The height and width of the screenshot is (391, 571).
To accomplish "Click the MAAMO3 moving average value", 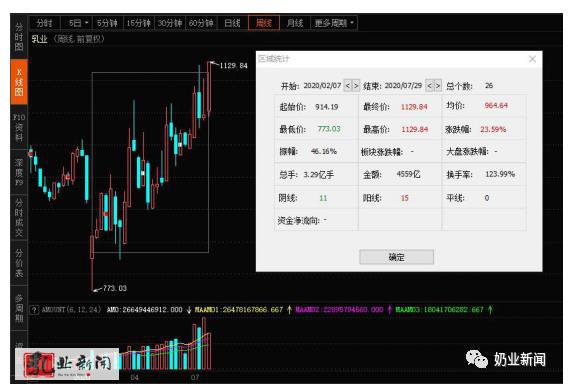I will tap(440, 310).
